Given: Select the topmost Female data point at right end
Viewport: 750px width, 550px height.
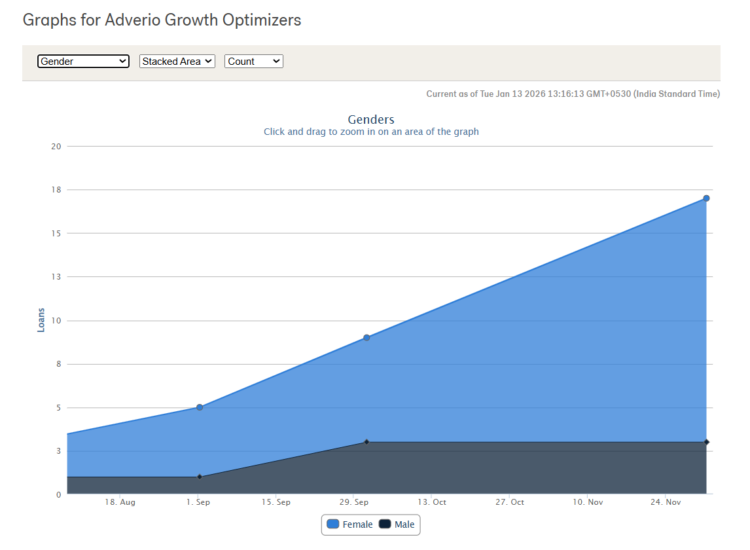Looking at the screenshot, I should coord(706,198).
